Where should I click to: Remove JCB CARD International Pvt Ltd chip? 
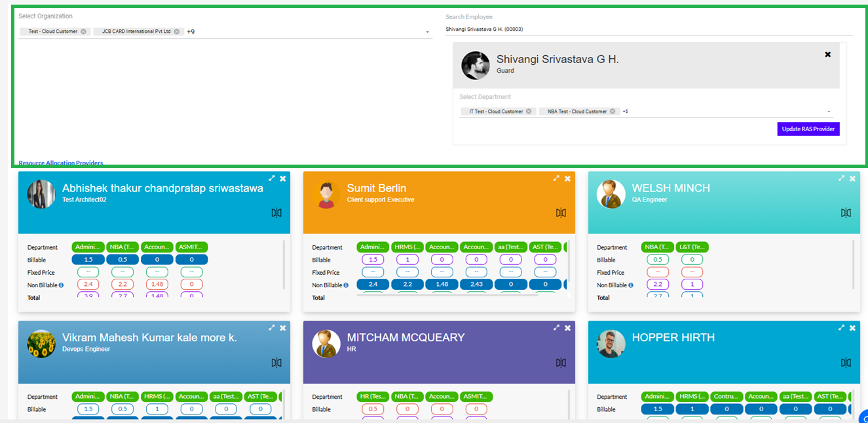click(176, 31)
